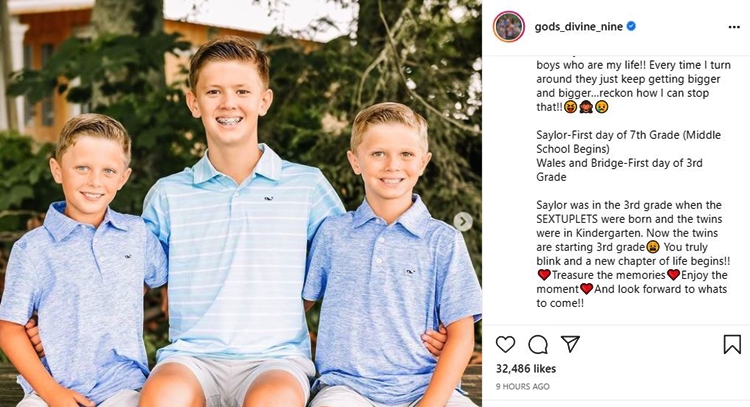The width and height of the screenshot is (750, 407).
Task: Like the post with the heart icon
Action: click(505, 344)
